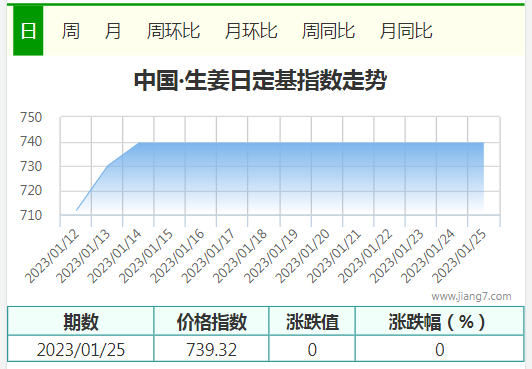Switch to the 月 monthly tab
532x369 pixels.
click(112, 31)
